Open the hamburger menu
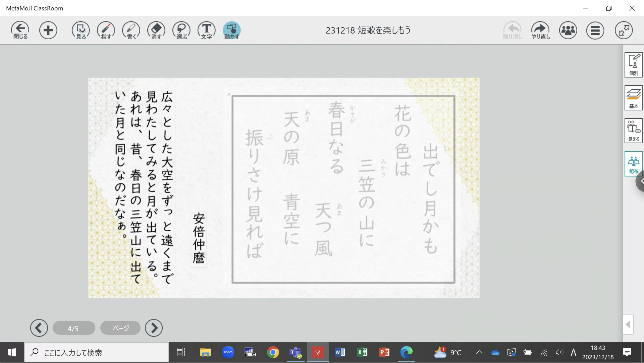 [x=595, y=30]
